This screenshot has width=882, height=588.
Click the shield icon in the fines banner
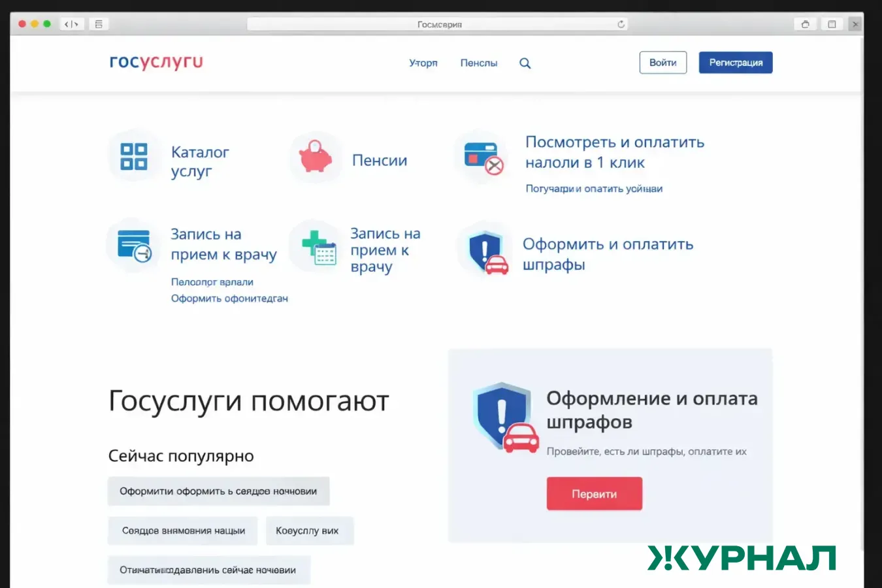click(503, 414)
